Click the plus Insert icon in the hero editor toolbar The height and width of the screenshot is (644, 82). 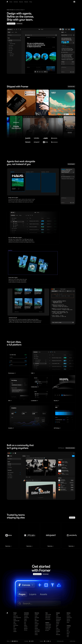pyautogui.click(x=14, y=29)
